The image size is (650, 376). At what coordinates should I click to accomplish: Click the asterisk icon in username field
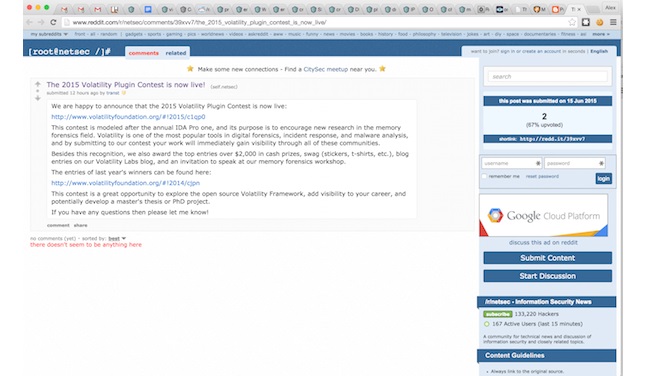point(538,163)
